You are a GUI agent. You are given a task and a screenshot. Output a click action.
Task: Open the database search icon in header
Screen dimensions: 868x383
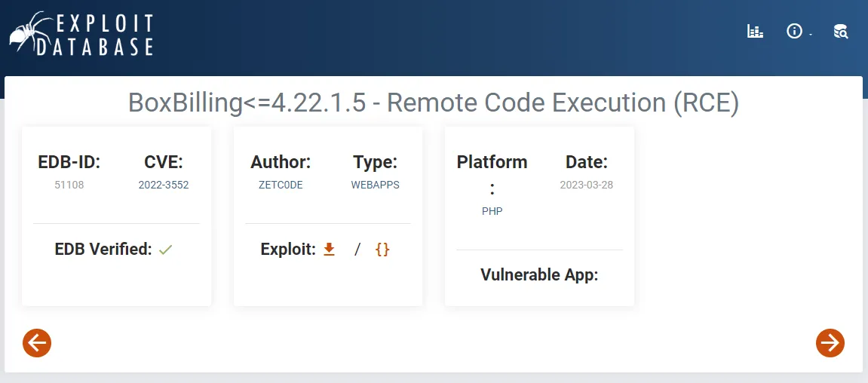pyautogui.click(x=840, y=32)
